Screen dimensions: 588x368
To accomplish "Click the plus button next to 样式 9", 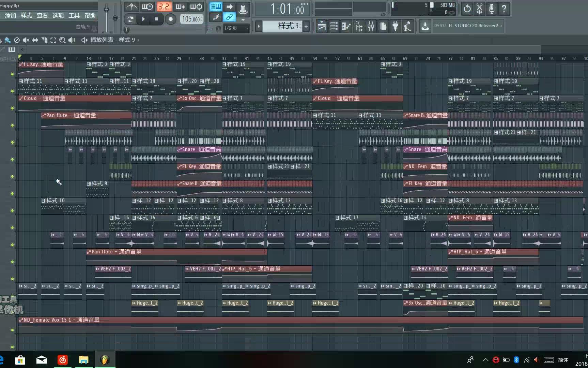I will [x=306, y=26].
